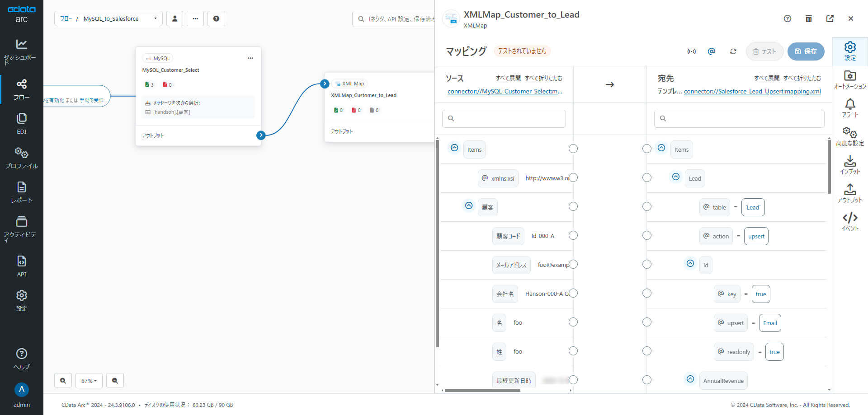
Task: Click the user icon button beside flow selector
Action: (x=175, y=19)
